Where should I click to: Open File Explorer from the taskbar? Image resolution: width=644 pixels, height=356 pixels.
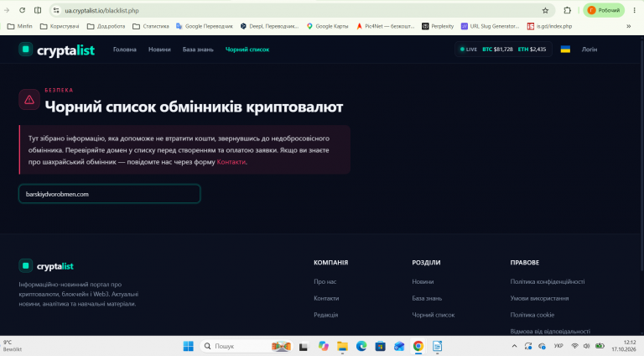[342, 346]
